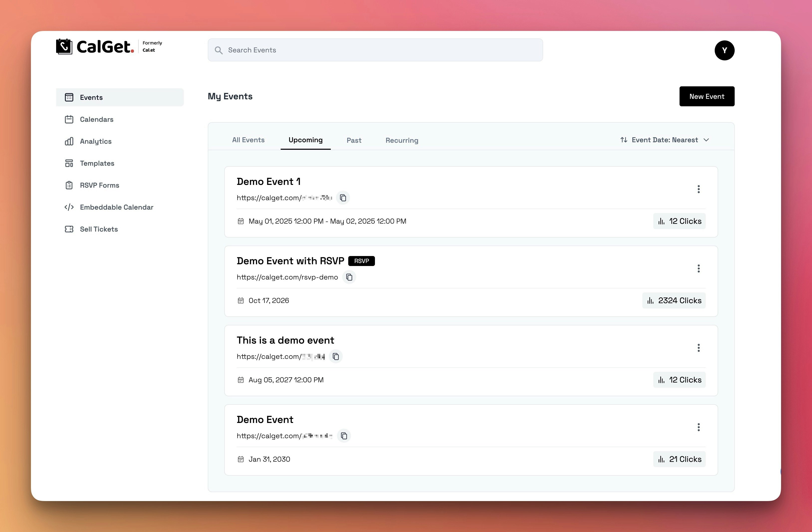Open the Calendars section
The height and width of the screenshot is (532, 812).
pyautogui.click(x=97, y=120)
